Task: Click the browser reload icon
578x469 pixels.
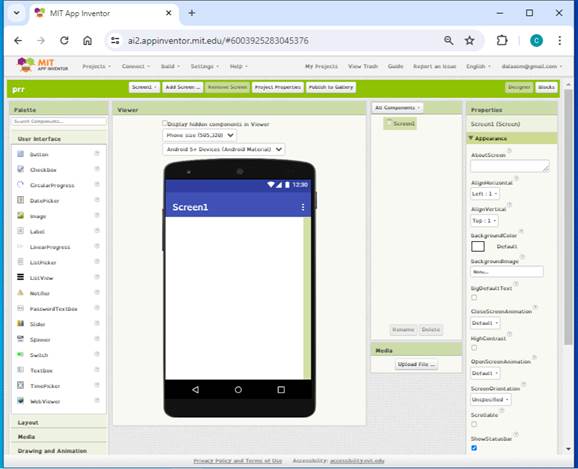Action: 64,41
